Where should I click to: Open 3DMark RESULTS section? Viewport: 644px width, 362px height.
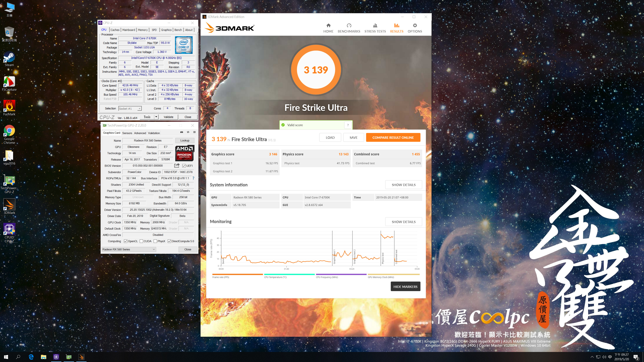[396, 28]
